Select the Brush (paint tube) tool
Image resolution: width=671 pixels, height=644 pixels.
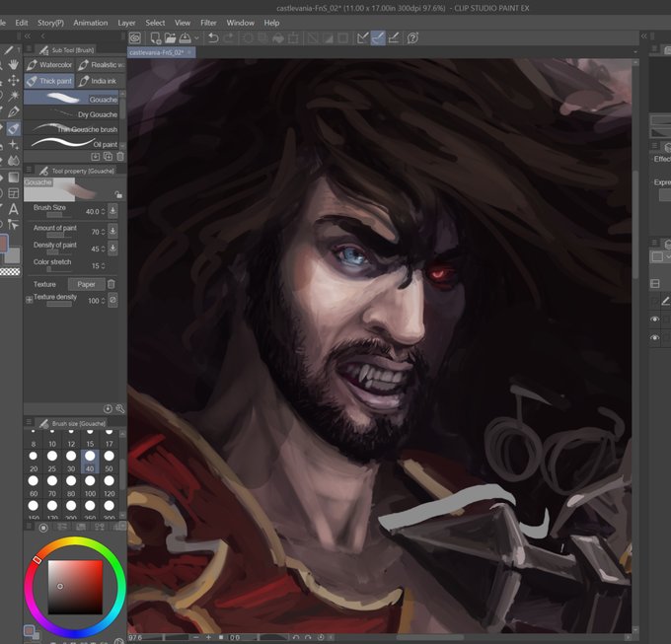(13, 128)
